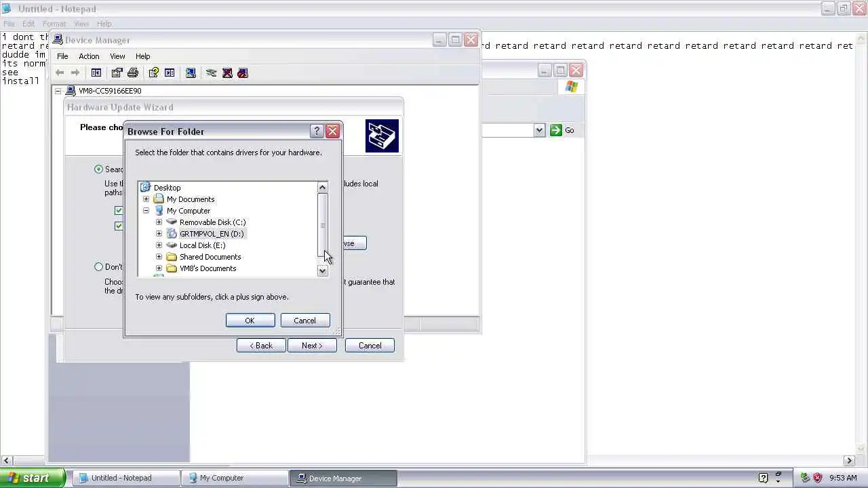Click the Desktop icon in folder tree

(145, 188)
